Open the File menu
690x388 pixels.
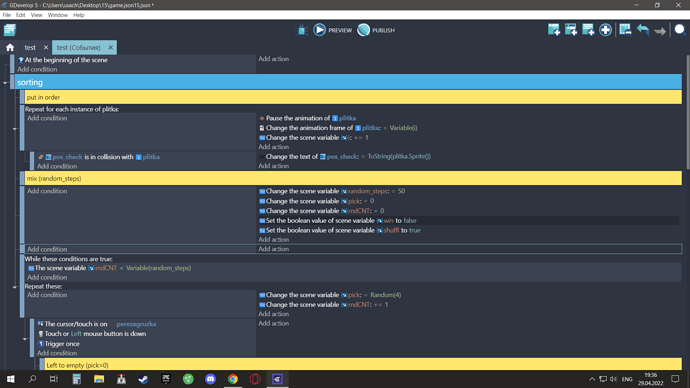[7, 15]
